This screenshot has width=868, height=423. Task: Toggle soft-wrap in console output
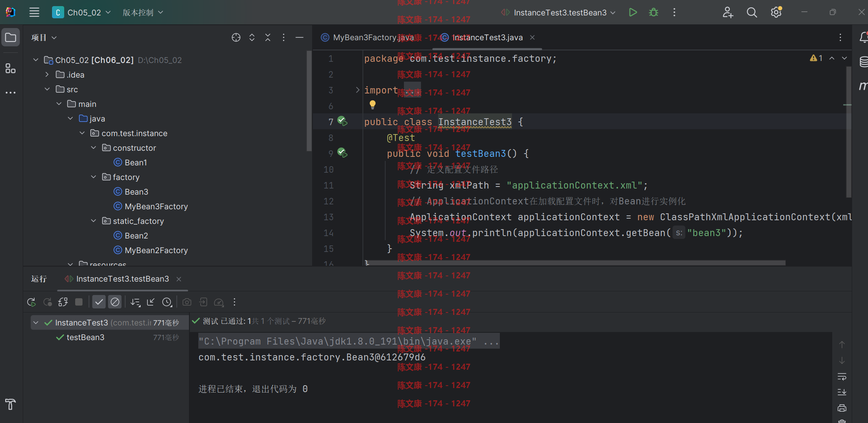tap(842, 377)
